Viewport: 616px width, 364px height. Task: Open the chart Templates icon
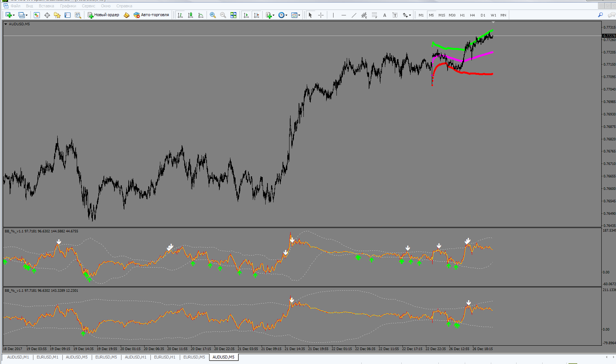(294, 15)
